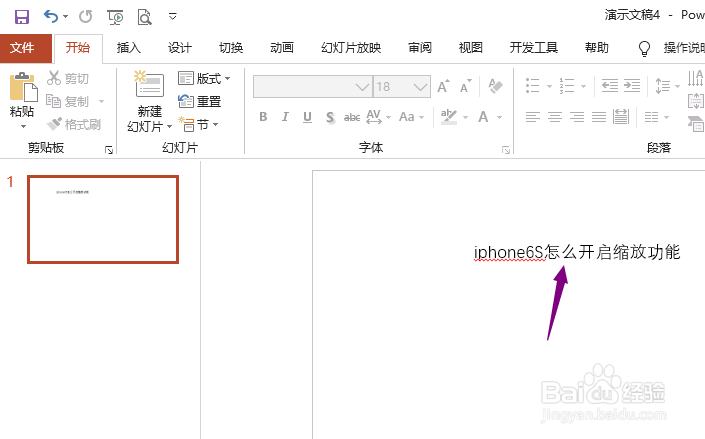Toggle italic formatting
Viewport: 705px width, 439px height.
tap(285, 117)
